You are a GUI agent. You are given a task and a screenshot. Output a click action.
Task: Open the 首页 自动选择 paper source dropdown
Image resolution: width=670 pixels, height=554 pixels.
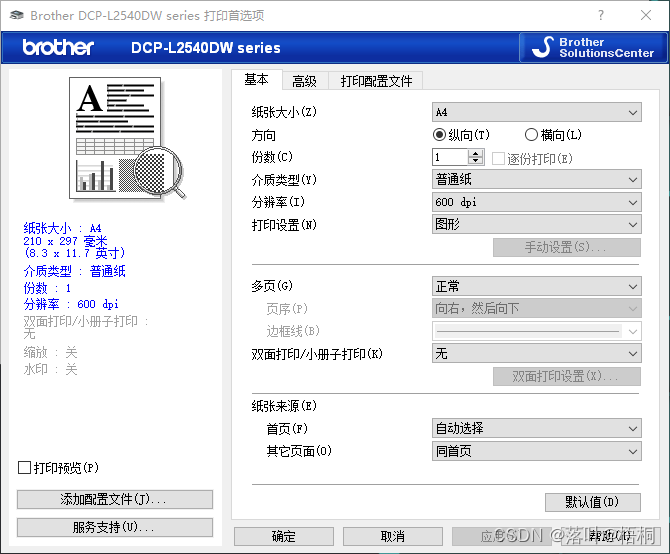[x=536, y=428]
